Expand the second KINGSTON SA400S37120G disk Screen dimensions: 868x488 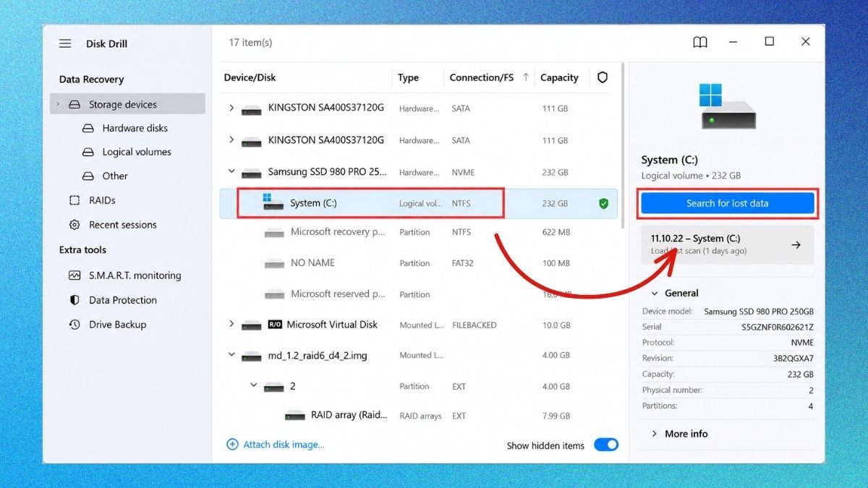(x=231, y=140)
